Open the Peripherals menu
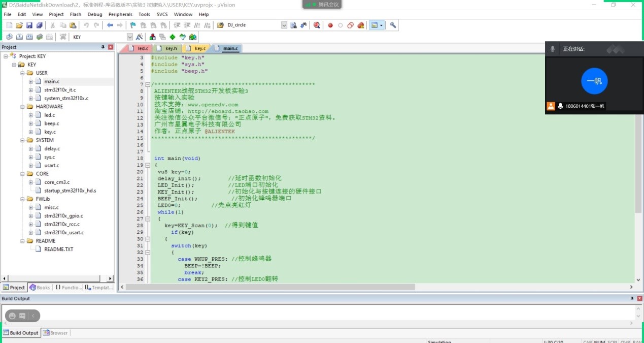The width and height of the screenshot is (644, 343). 120,14
